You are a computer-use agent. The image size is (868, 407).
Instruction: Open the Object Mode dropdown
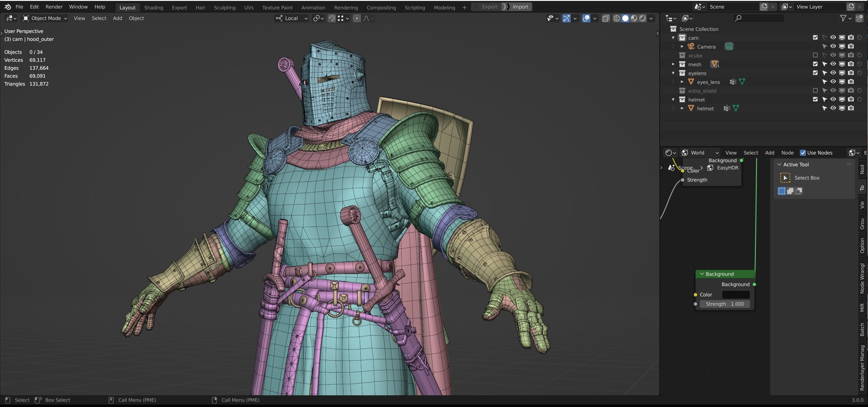(x=44, y=18)
